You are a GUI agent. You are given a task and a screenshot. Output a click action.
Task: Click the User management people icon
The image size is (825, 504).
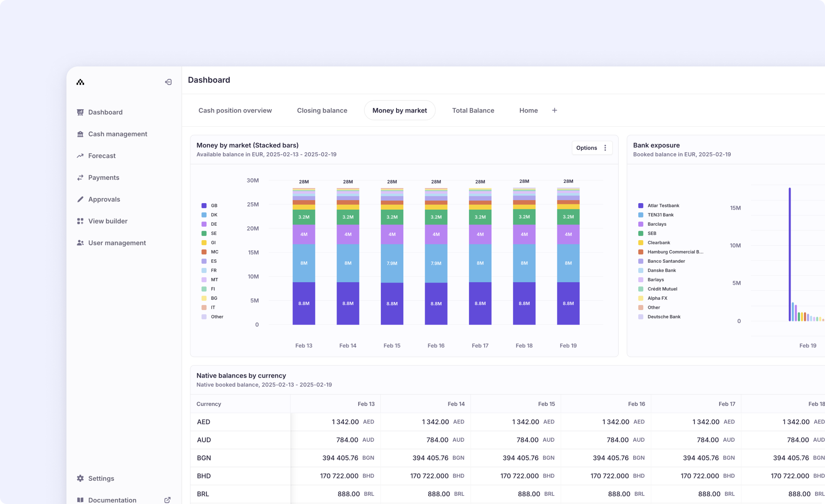[x=80, y=243]
